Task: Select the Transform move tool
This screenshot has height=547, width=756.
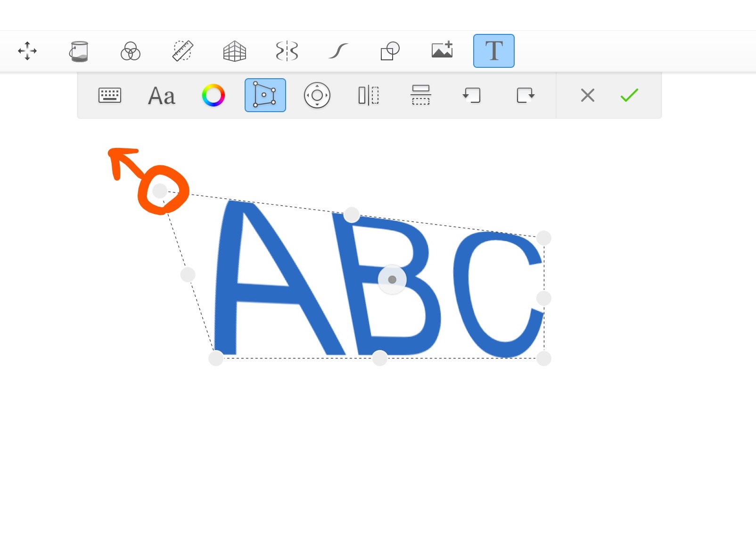Action: click(27, 51)
